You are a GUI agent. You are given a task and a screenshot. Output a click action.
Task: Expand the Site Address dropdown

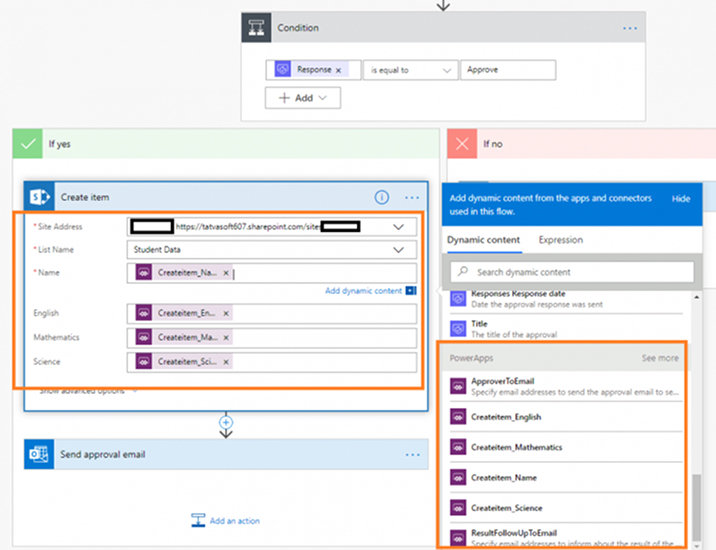tap(398, 227)
